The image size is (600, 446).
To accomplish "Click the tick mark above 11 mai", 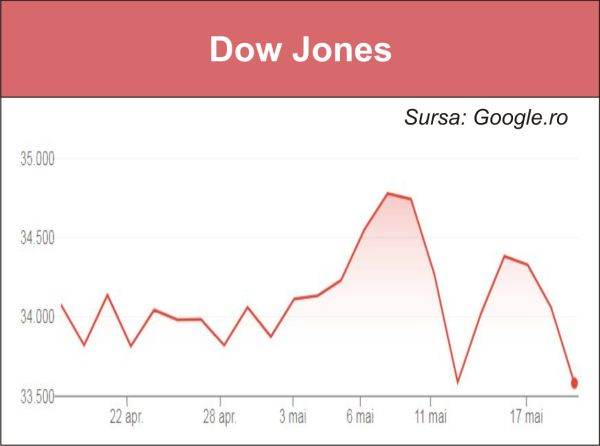I will pyautogui.click(x=430, y=401).
